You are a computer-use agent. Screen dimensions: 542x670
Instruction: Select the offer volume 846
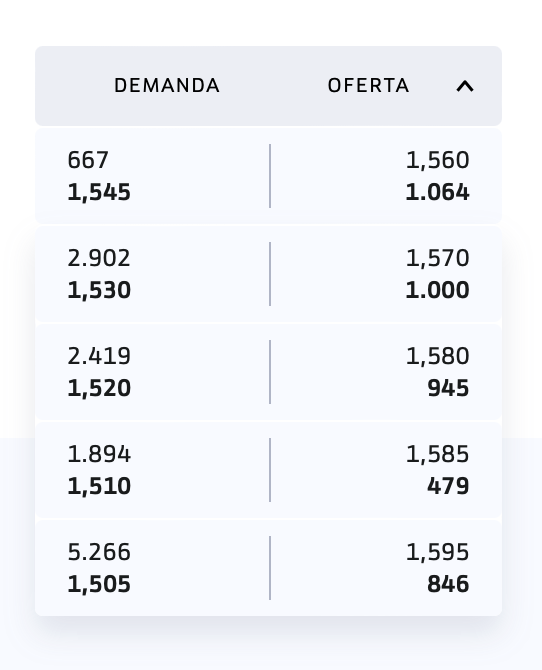(448, 584)
